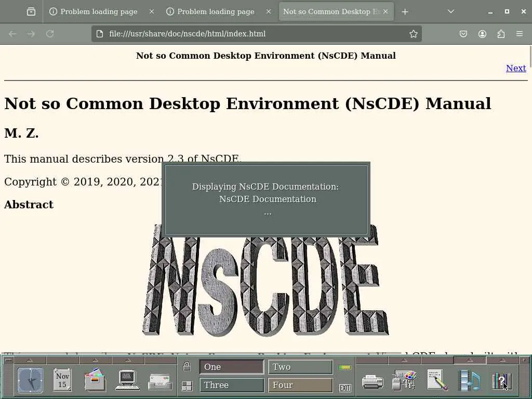Viewport: 532px width, 399px height.
Task: Expand the subpanel above the multimedia icon
Action: click(x=470, y=360)
